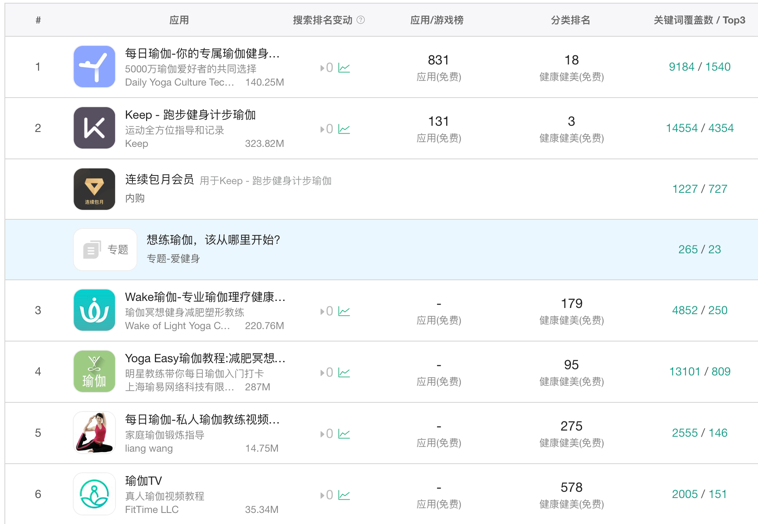Image resolution: width=758 pixels, height=524 pixels.
Task: Select the 分类排名 column header
Action: pyautogui.click(x=570, y=20)
